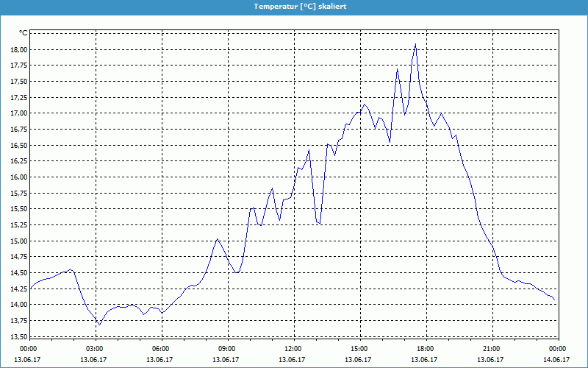Click the 15:00 time axis label

tap(359, 349)
